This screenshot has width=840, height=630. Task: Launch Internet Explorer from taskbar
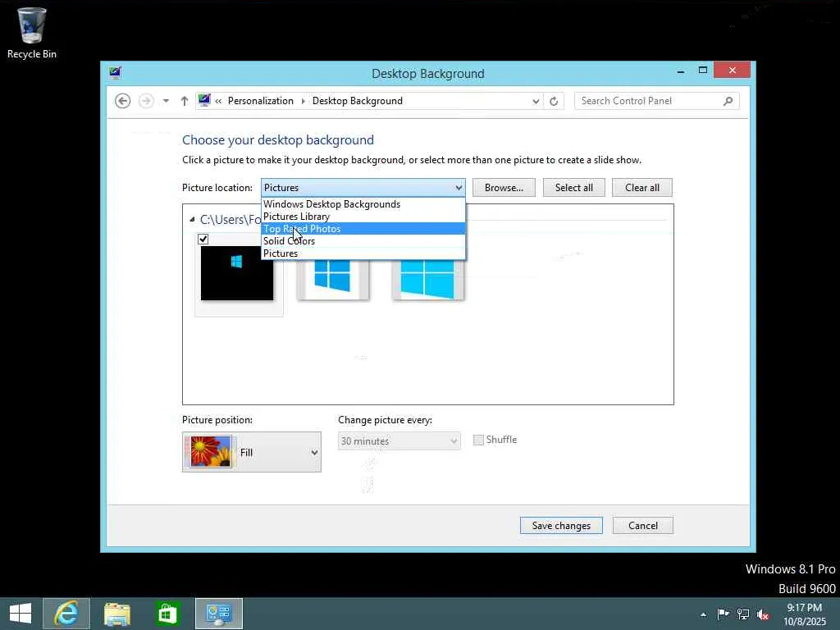pos(66,614)
